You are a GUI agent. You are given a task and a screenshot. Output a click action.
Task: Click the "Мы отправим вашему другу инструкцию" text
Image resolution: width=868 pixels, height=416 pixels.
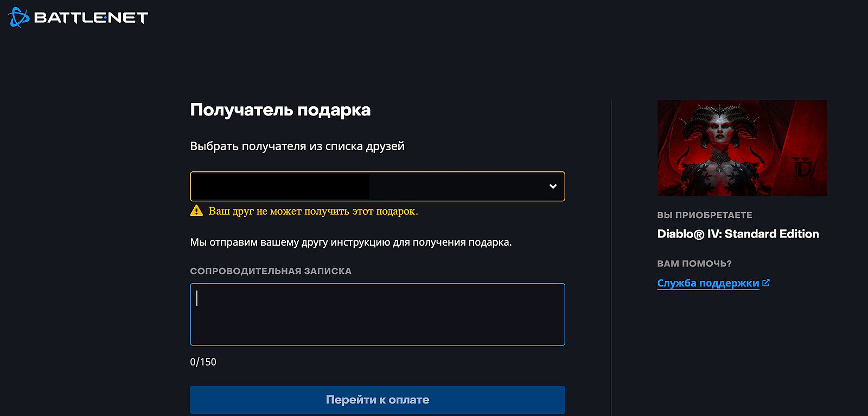350,242
